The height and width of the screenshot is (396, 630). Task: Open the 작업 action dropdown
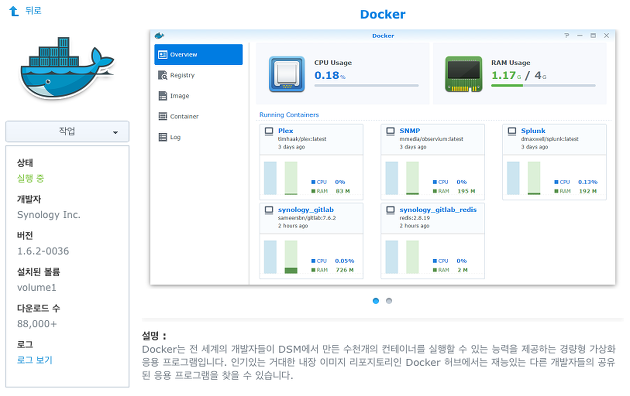67,131
